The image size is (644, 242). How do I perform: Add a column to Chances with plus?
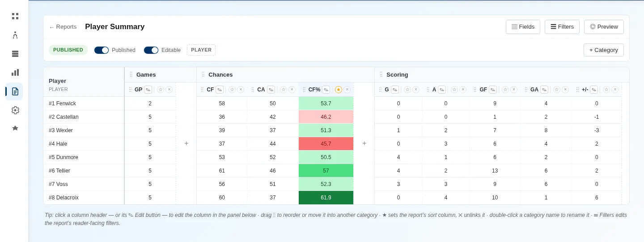pyautogui.click(x=364, y=143)
